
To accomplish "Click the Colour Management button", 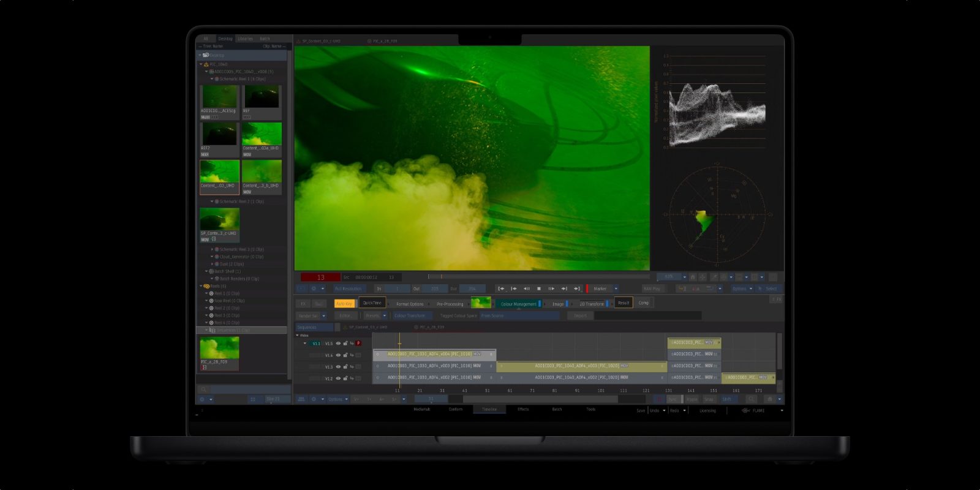I will coord(518,304).
